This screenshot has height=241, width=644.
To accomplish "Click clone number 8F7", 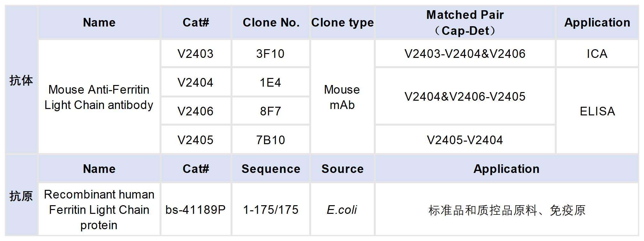I will point(270,111).
